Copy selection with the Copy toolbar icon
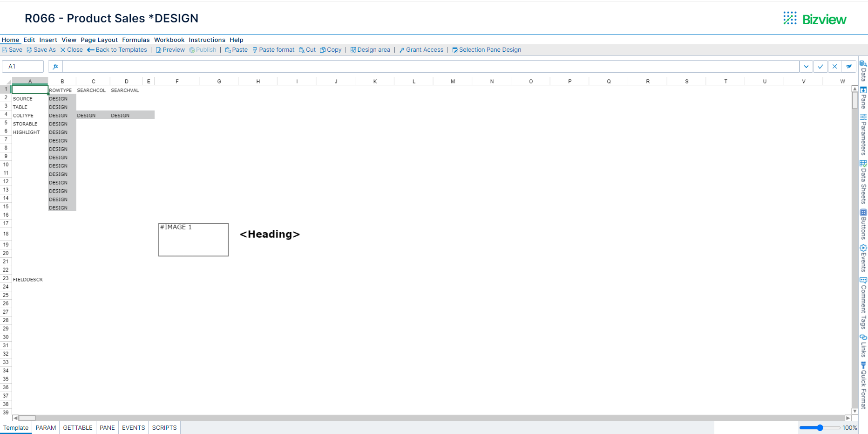The image size is (868, 434). (x=331, y=49)
